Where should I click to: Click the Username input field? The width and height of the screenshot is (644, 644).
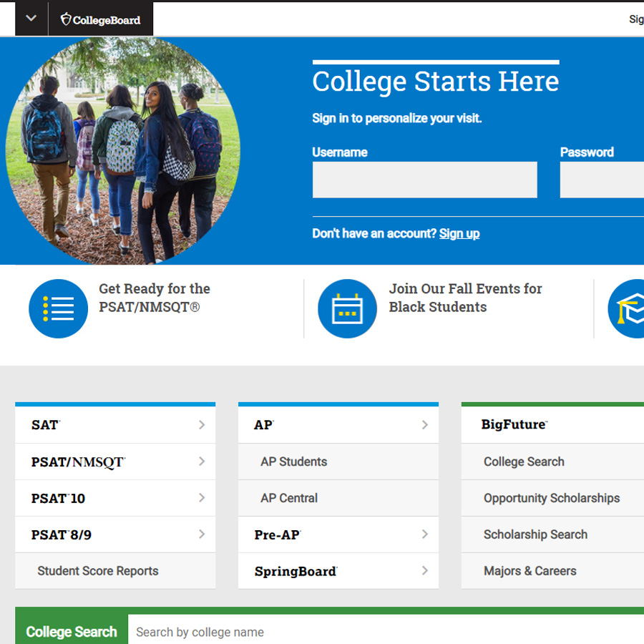(424, 180)
